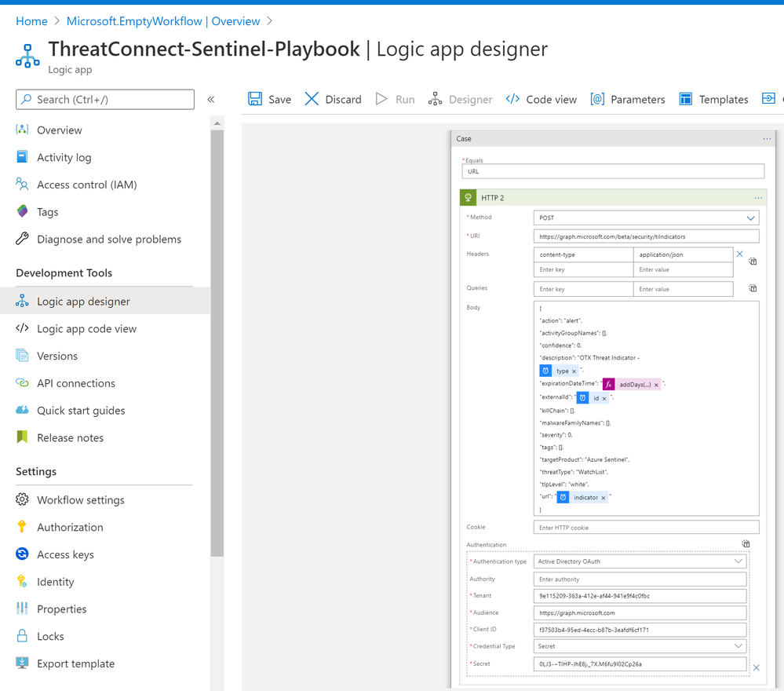Screen dimensions: 784x691
Task: Remove the addDays(...) expression token
Action: click(x=656, y=385)
